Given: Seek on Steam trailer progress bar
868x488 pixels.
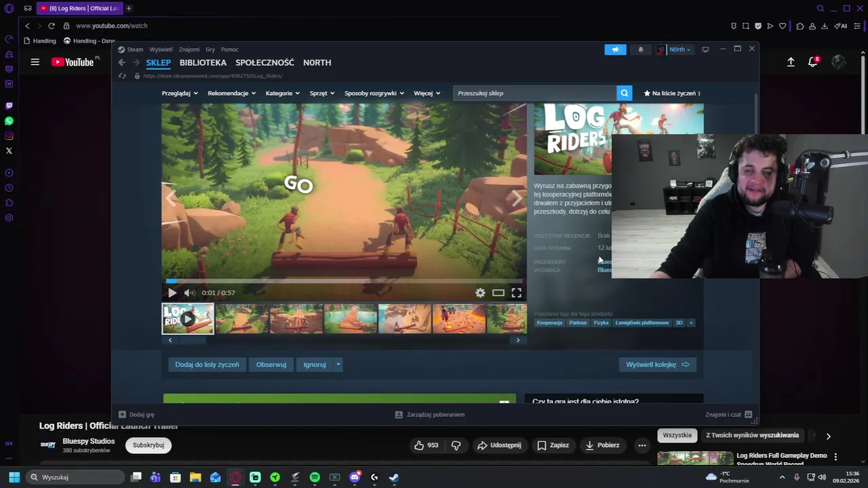Looking at the screenshot, I should pyautogui.click(x=344, y=281).
